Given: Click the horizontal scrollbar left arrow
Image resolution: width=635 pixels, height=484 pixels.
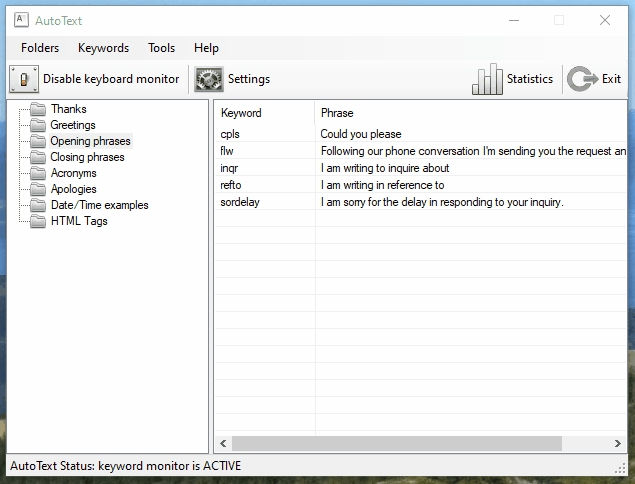Looking at the screenshot, I should pos(223,443).
